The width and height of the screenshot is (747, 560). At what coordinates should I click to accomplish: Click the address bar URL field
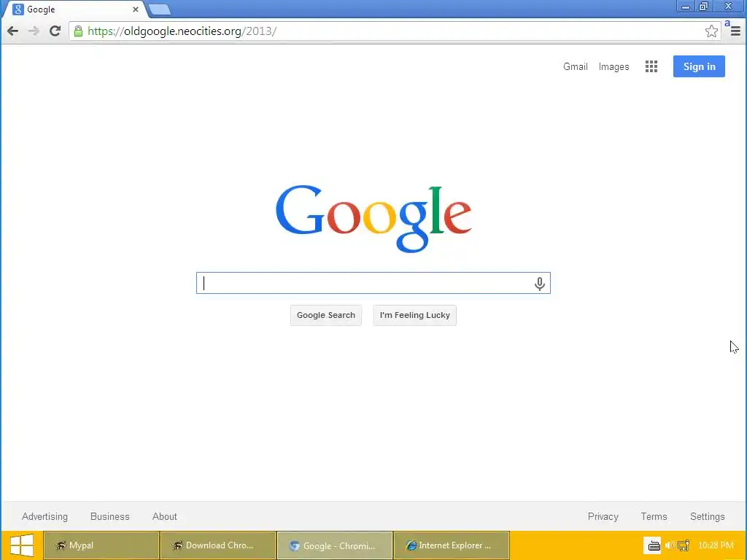(395, 31)
